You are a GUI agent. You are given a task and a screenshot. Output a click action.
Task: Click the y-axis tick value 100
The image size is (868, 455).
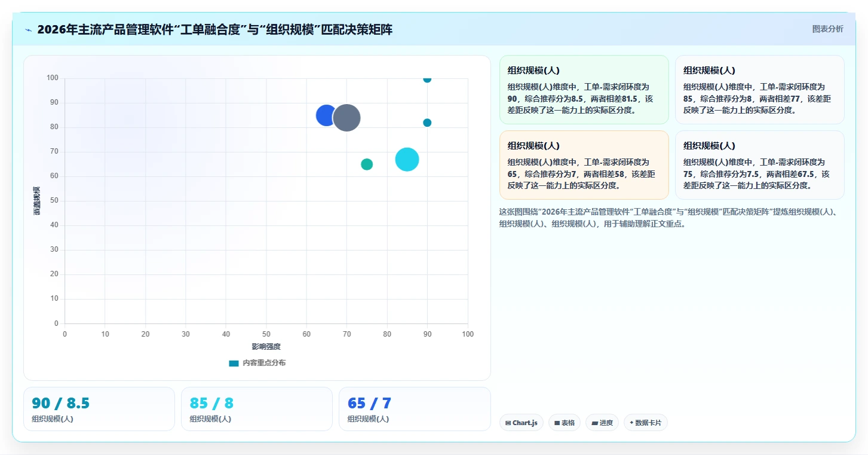click(x=53, y=78)
